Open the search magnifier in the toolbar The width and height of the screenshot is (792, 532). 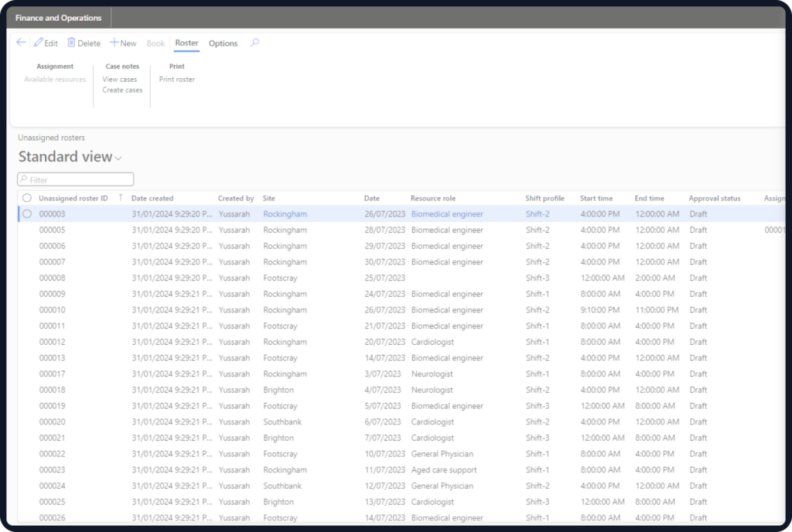coord(255,43)
